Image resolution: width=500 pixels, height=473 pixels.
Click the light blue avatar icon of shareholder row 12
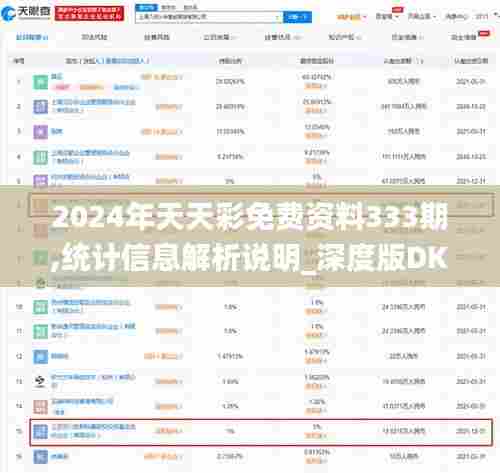(40, 356)
